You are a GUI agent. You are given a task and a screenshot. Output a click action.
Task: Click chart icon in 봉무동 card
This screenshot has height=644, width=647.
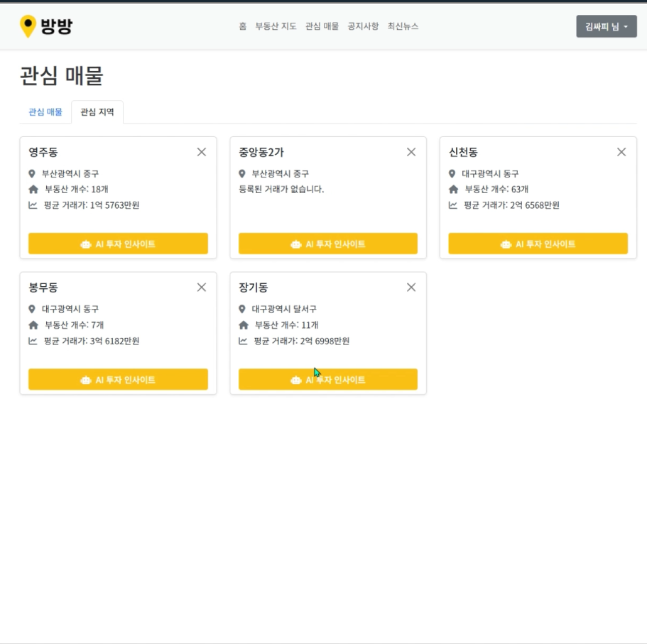click(x=33, y=341)
